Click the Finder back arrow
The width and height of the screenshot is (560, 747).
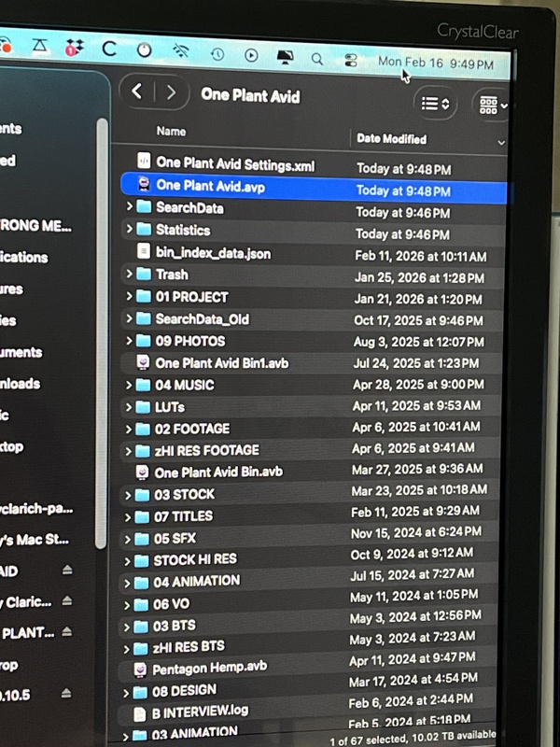(x=137, y=92)
